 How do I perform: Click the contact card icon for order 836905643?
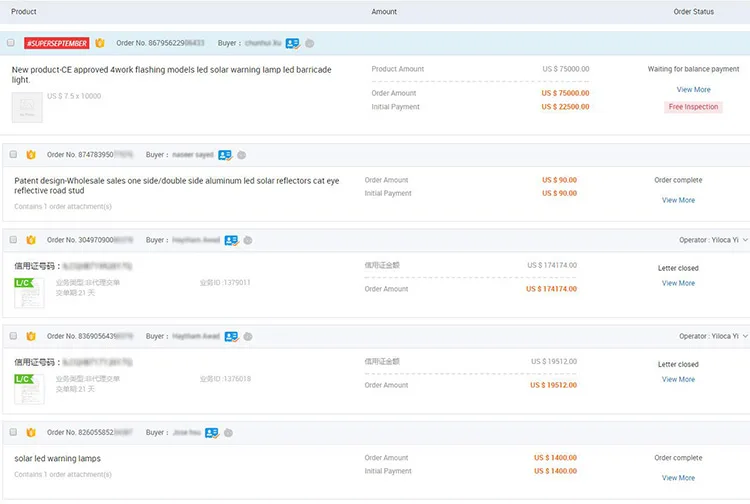(231, 336)
